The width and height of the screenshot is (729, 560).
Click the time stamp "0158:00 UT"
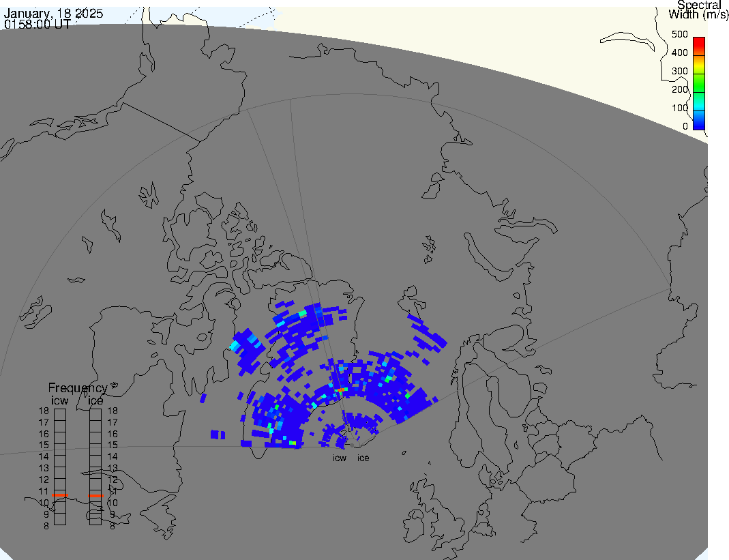(x=38, y=24)
